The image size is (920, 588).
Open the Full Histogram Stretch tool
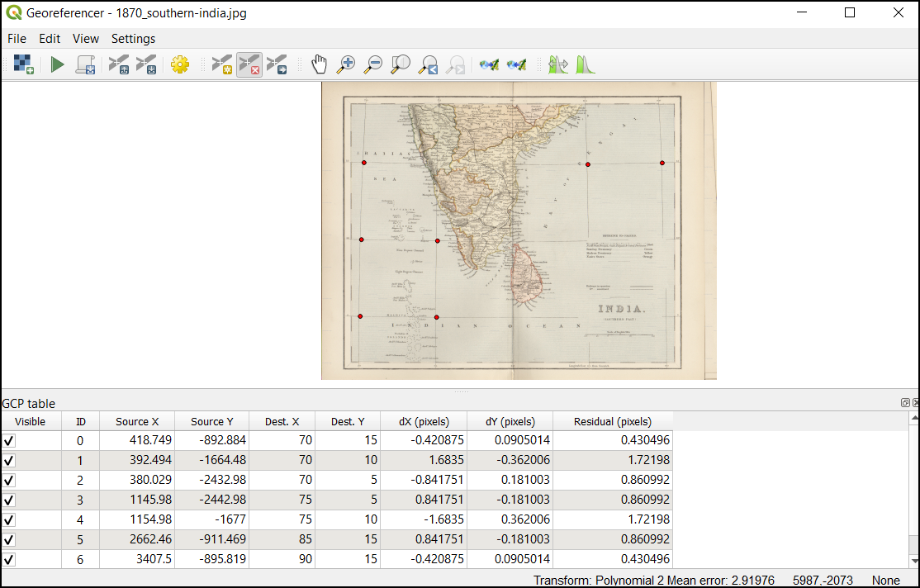[586, 64]
